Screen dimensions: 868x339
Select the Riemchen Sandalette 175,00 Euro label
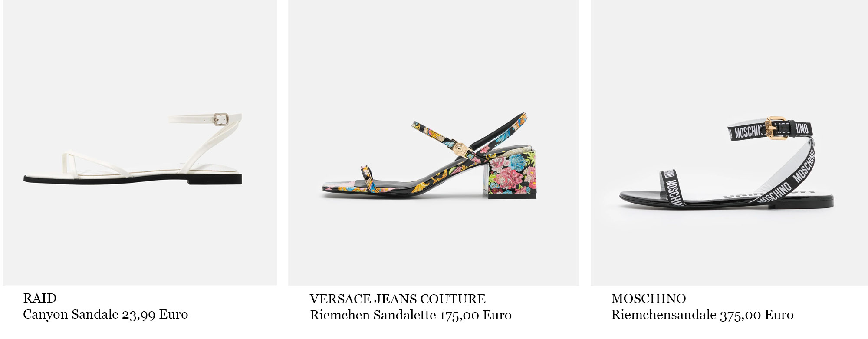(x=411, y=315)
